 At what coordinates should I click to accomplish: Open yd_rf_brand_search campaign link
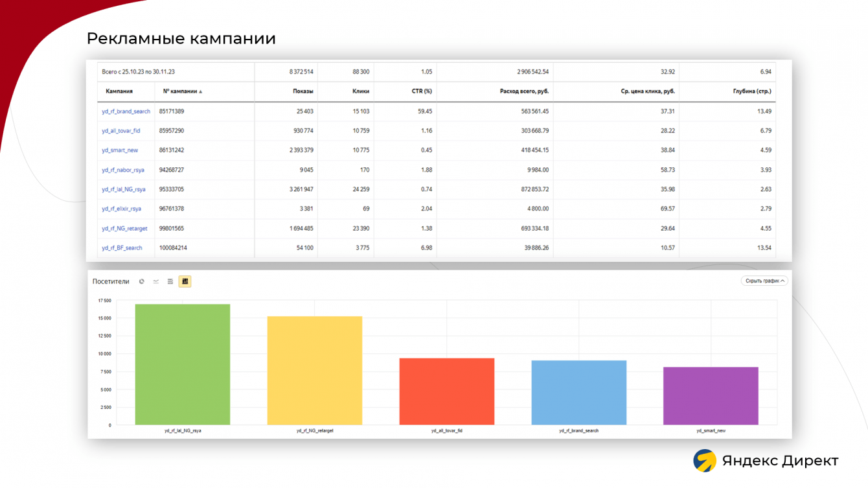pyautogui.click(x=126, y=111)
